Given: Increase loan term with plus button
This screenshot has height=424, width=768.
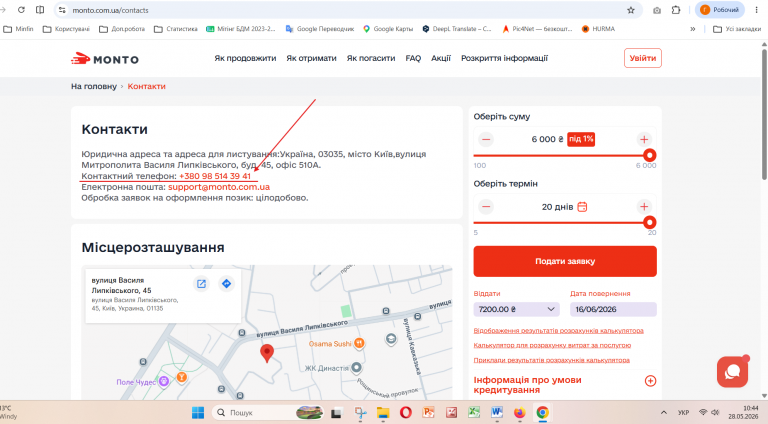Looking at the screenshot, I should click(644, 207).
